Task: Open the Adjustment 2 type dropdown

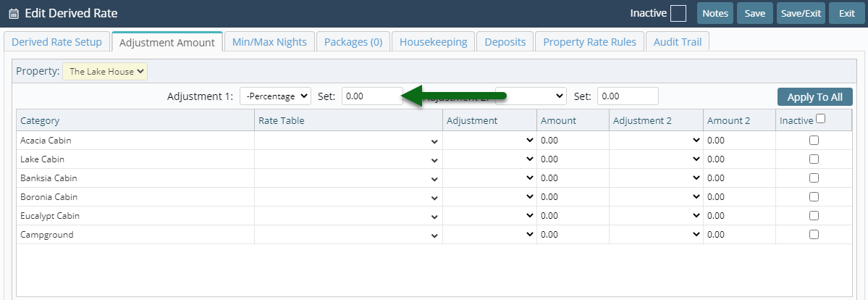Action: point(531,96)
